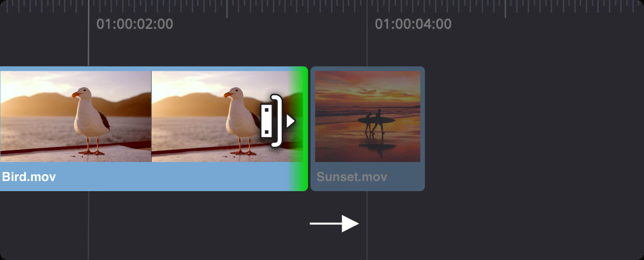Click the white right-pointing arrow below the clips
This screenshot has height=260, width=644.
pyautogui.click(x=334, y=223)
